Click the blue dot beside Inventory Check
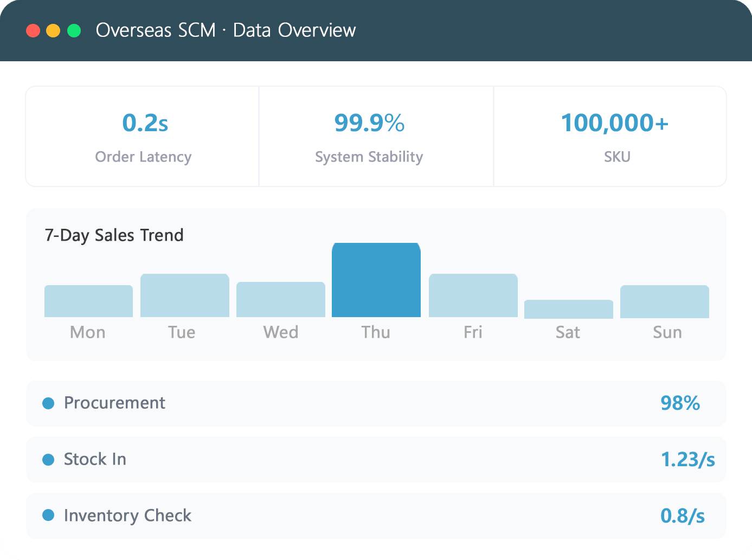 pos(48,515)
